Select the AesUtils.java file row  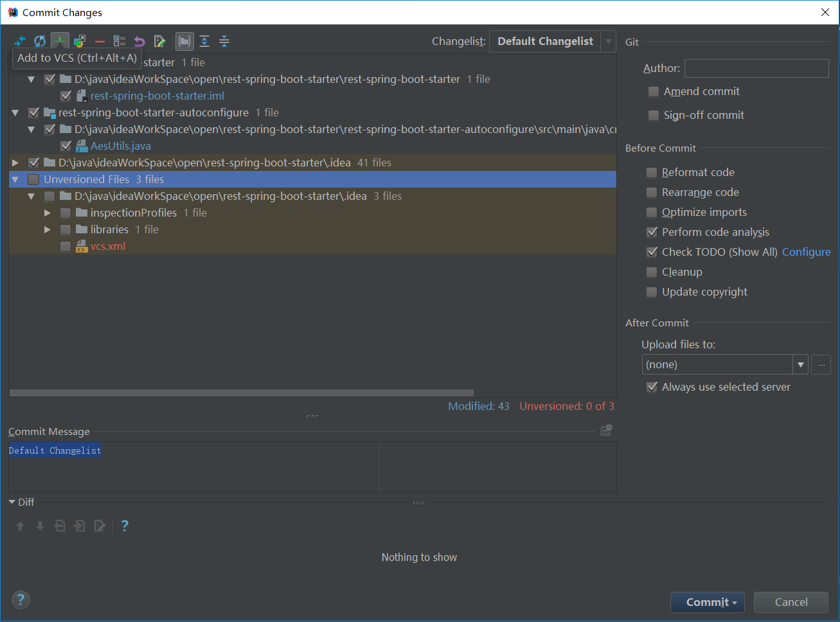coord(313,146)
